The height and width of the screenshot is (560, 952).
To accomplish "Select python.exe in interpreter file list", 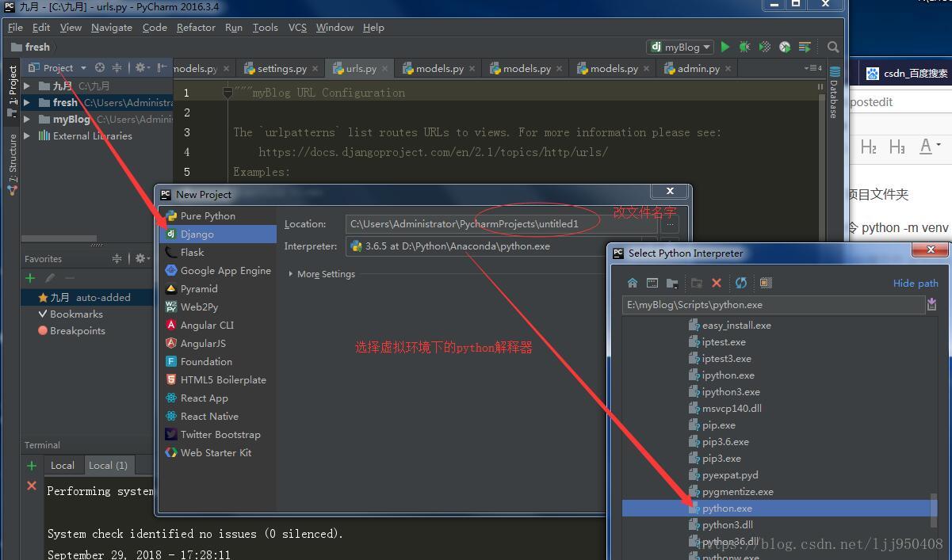I will coord(776,509).
